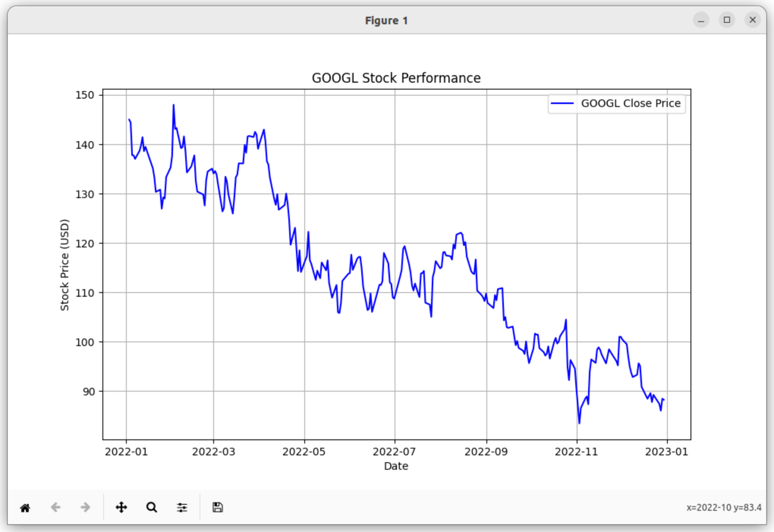Click the 2023-01 x-axis tick label
Screen dimensions: 774x532
click(x=667, y=452)
